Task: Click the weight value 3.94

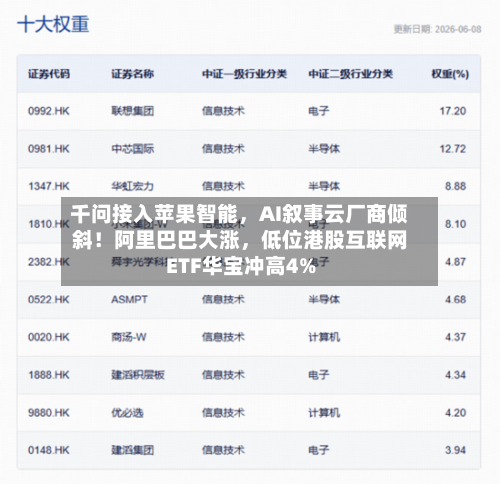Action: pos(455,450)
